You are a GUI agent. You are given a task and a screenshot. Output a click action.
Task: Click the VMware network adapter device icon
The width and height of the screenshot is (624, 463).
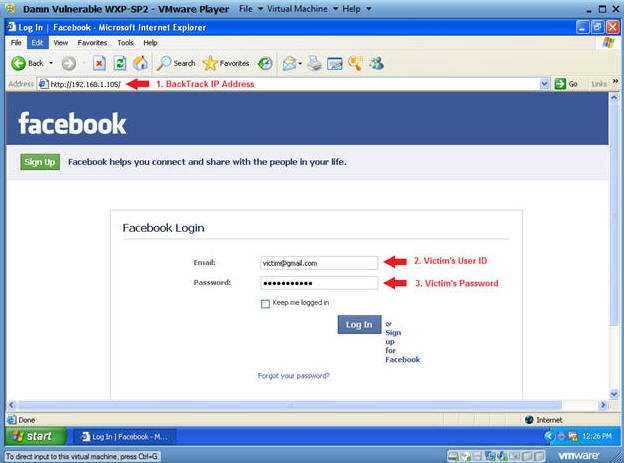point(490,456)
